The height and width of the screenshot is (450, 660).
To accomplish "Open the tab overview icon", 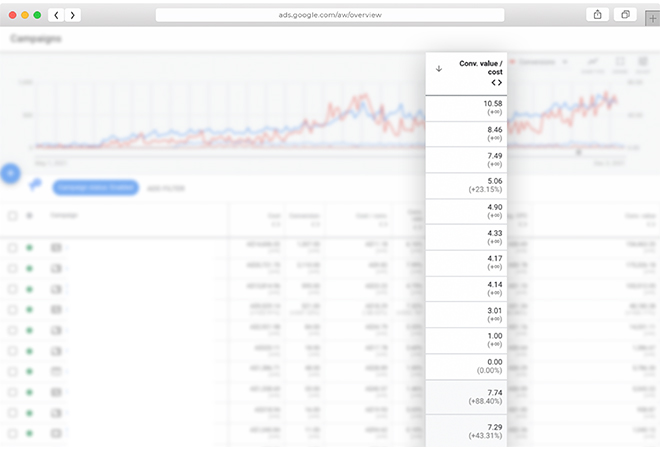I will 625,15.
